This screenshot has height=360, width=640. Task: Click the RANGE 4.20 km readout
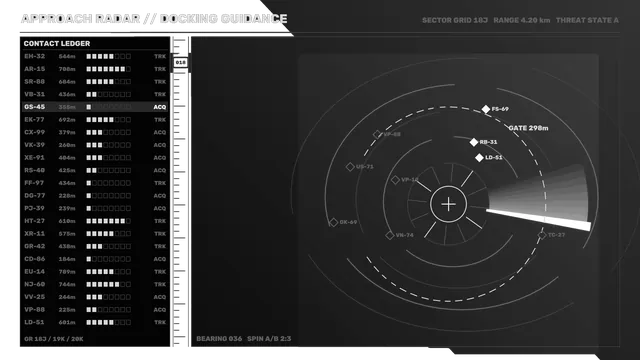click(522, 20)
